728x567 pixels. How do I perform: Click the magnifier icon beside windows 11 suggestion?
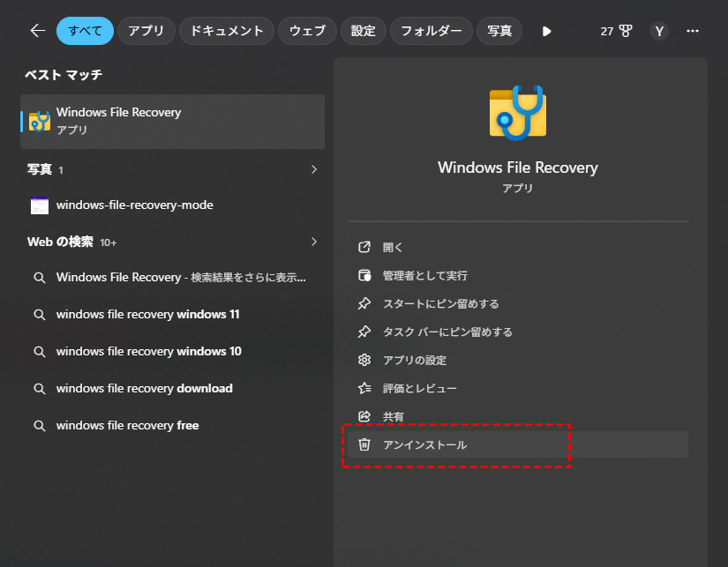[x=40, y=315]
